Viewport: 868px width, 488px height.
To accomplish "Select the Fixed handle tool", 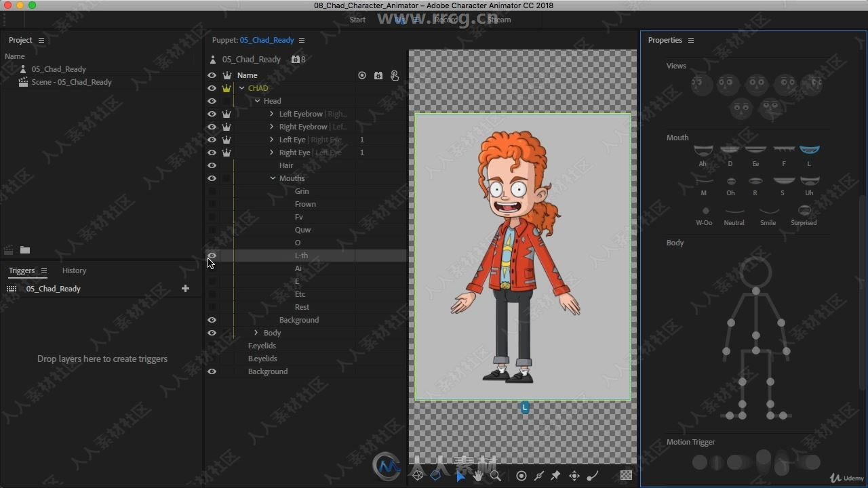I will point(521,476).
